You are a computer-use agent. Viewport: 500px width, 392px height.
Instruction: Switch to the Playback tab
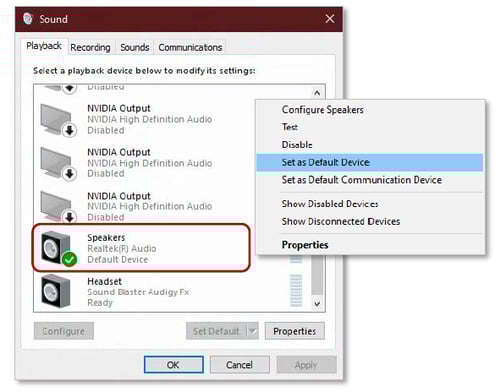(x=44, y=46)
